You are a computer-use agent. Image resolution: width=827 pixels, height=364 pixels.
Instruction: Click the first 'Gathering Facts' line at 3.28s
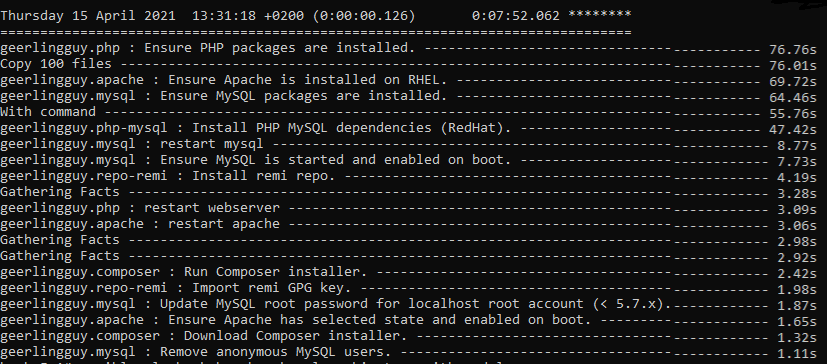(409, 192)
